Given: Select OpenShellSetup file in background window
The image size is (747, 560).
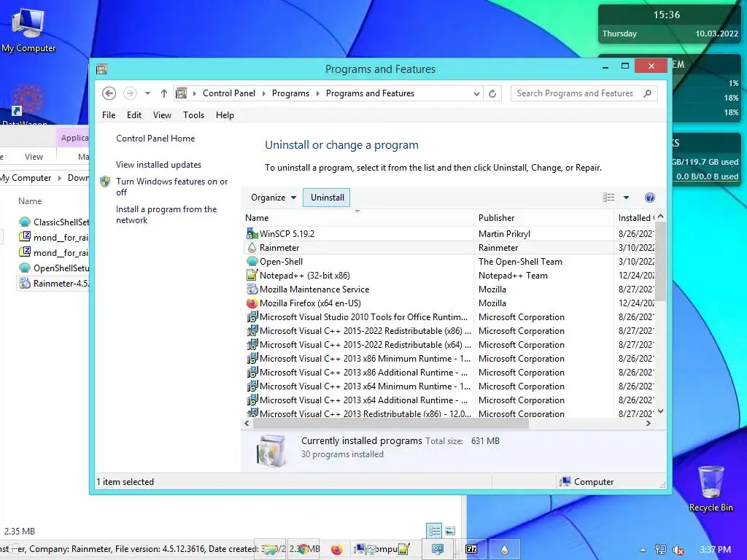Looking at the screenshot, I should pyautogui.click(x=54, y=268).
